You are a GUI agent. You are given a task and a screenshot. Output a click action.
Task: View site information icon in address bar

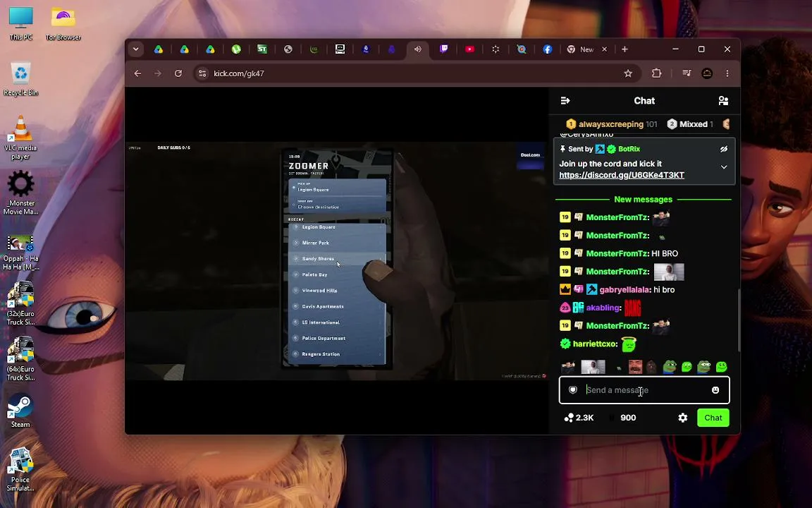coord(202,73)
